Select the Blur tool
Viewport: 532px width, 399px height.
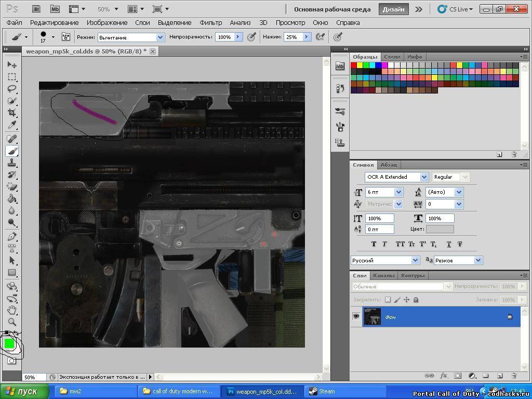(12, 211)
